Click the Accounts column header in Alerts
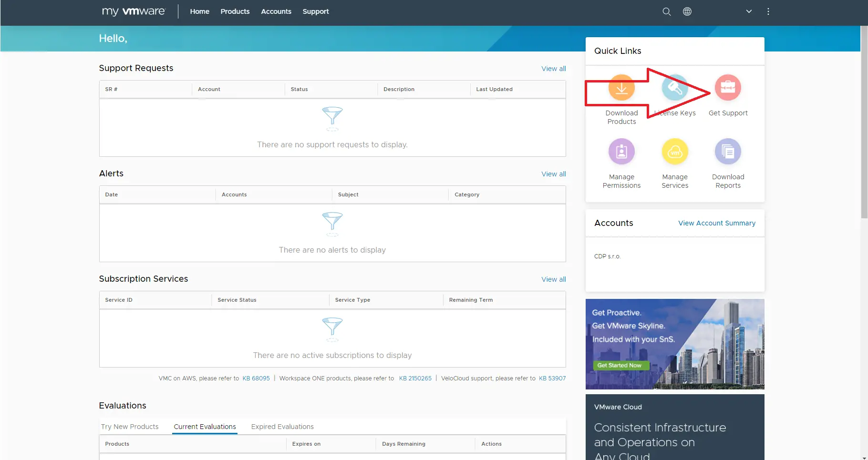Viewport: 868px width, 460px height. coord(274,194)
